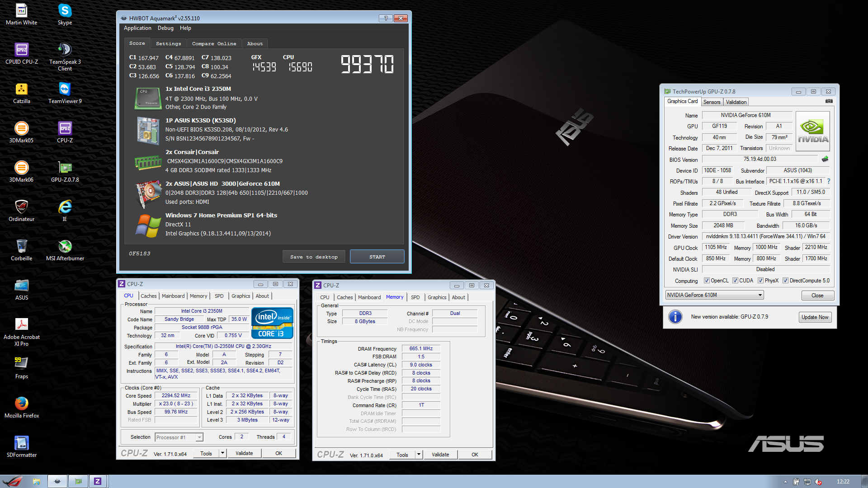The width and height of the screenshot is (868, 488).
Task: Click Validate in the right CPU-Z window
Action: (440, 455)
